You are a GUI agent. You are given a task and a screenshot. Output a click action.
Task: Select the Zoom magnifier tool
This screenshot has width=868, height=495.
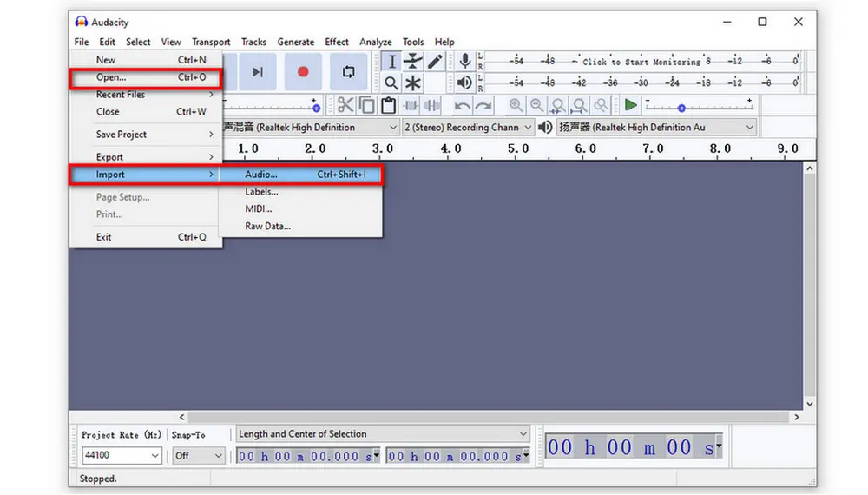pos(391,83)
